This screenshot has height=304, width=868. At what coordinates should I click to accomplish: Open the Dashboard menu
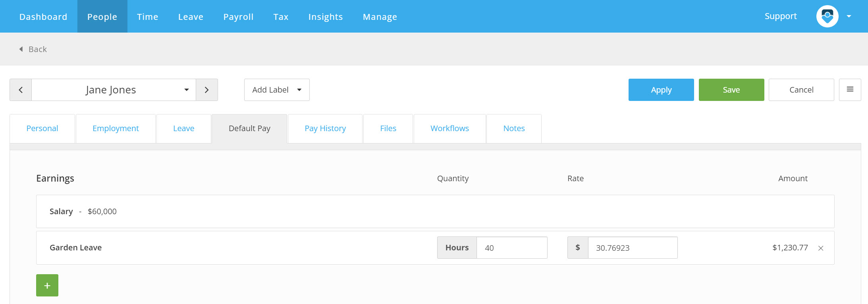coord(43,17)
